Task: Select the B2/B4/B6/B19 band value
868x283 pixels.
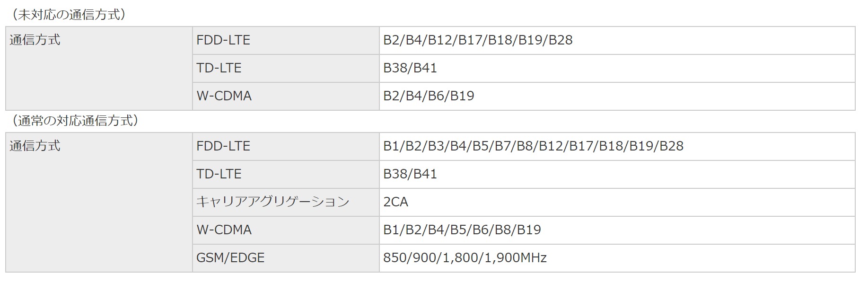Action: [429, 96]
